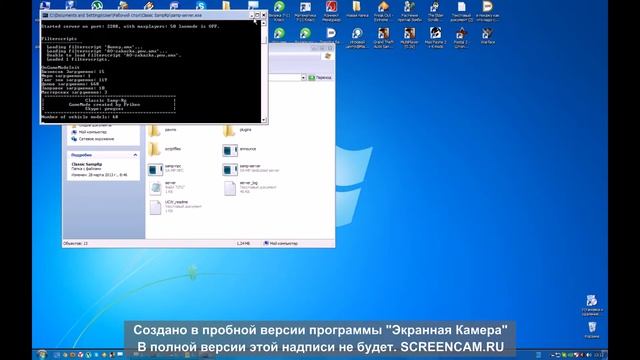This screenshot has width=640, height=360.
Task: Select the Postal 2 desktop shortcut
Action: (x=461, y=38)
